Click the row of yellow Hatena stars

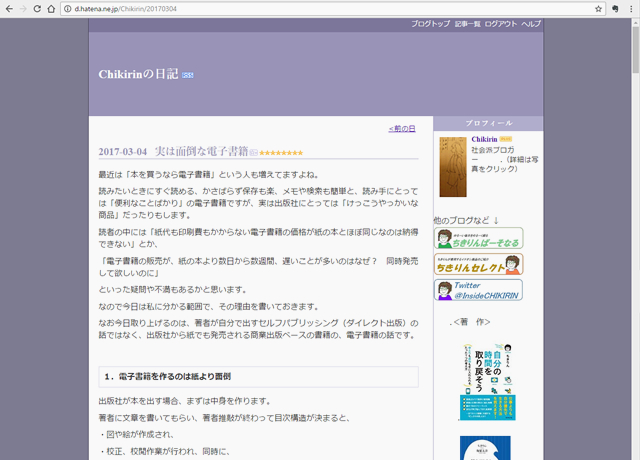(281, 153)
